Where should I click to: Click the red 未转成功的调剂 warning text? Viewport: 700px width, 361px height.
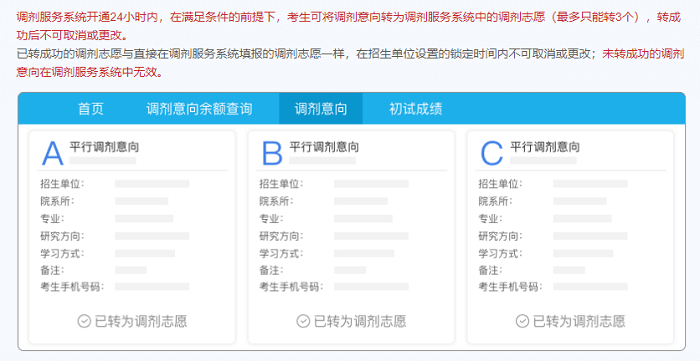[x=643, y=54]
